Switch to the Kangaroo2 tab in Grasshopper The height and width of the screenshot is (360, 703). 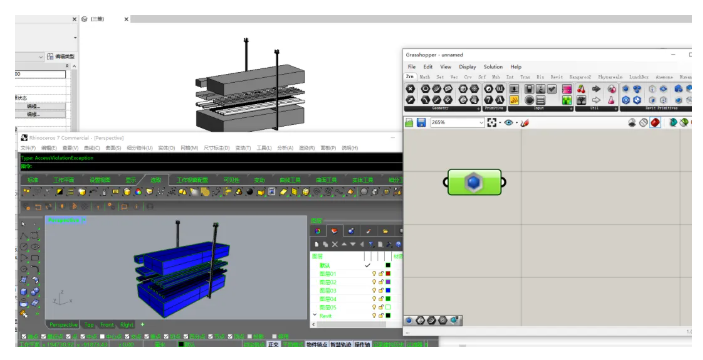pos(580,77)
